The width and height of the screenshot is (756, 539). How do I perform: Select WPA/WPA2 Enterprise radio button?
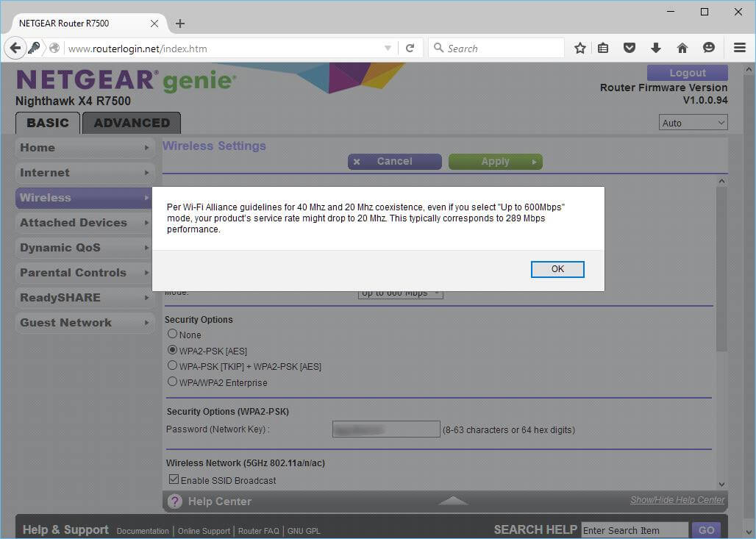point(173,382)
